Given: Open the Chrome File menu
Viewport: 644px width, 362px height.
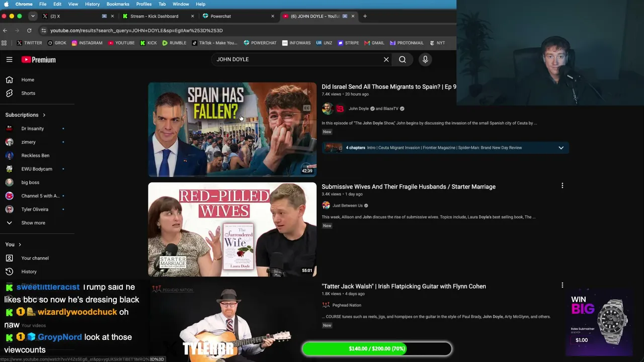Looking at the screenshot, I should 43,4.
